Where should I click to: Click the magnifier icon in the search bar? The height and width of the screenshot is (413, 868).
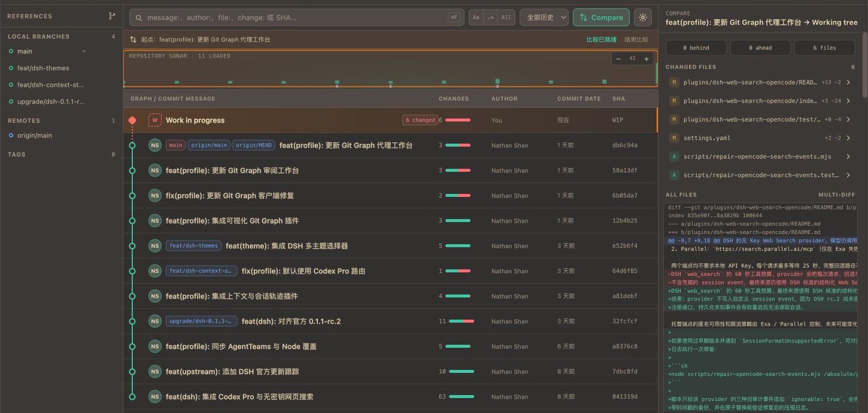tap(138, 17)
